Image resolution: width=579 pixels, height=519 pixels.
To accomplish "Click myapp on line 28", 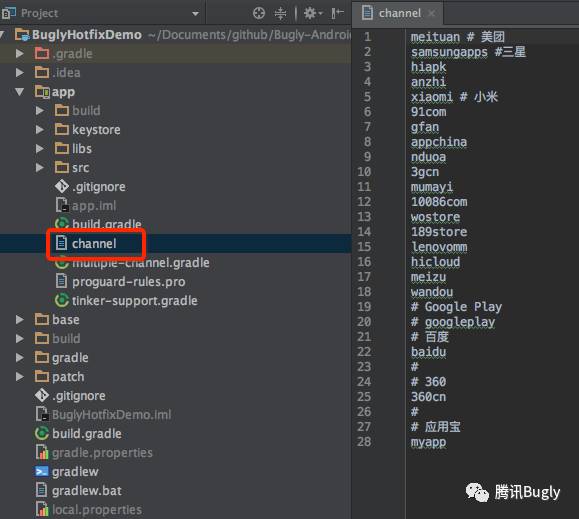I will click(428, 442).
